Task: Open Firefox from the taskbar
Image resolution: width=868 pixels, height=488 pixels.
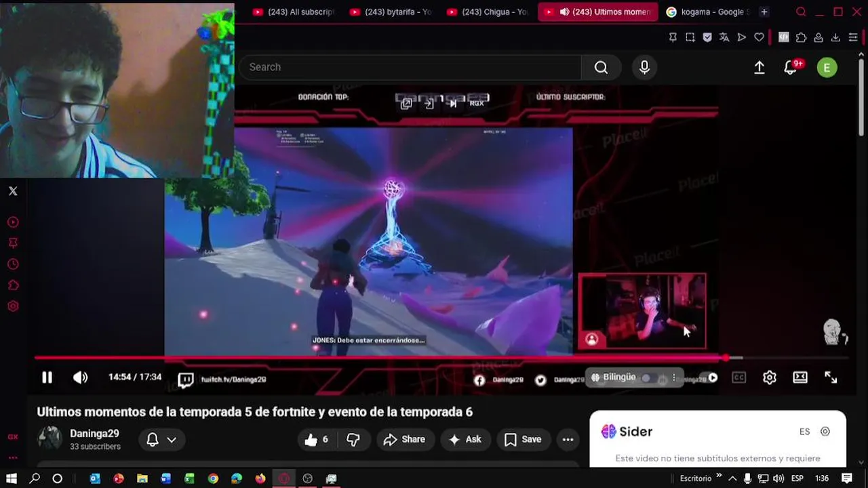Action: (x=260, y=479)
